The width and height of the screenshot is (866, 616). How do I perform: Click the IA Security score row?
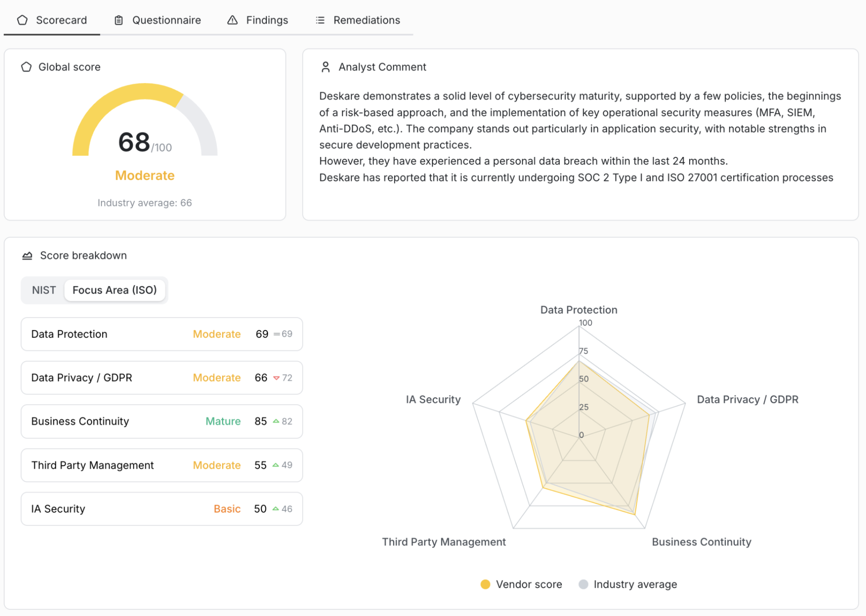point(162,508)
